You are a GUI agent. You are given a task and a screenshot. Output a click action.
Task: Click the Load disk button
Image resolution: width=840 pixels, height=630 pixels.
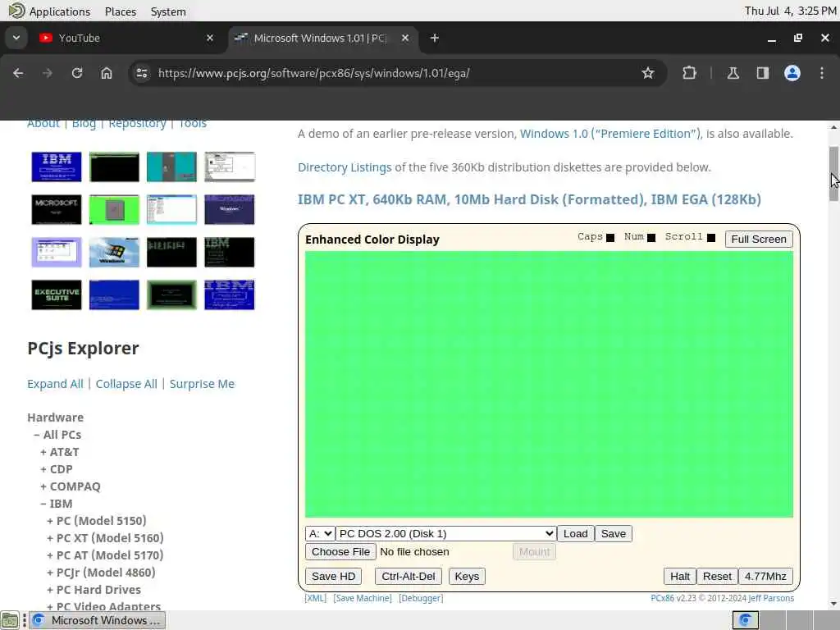click(x=575, y=533)
